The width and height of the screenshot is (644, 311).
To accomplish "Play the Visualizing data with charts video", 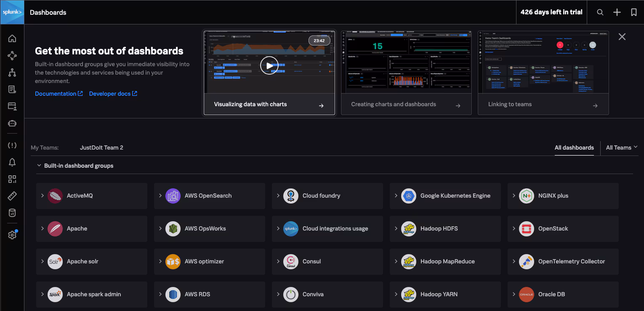I will (x=269, y=65).
